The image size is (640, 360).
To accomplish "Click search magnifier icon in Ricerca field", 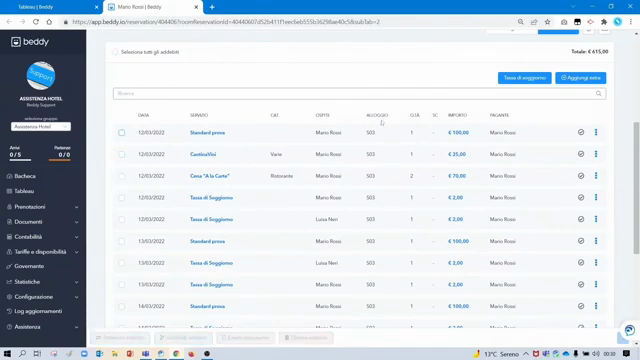I will tap(598, 93).
